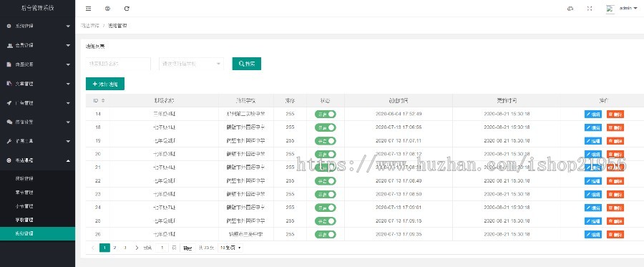
Task: Expand the sidebar menu with chat-bubbles icon
Action: tap(37, 122)
